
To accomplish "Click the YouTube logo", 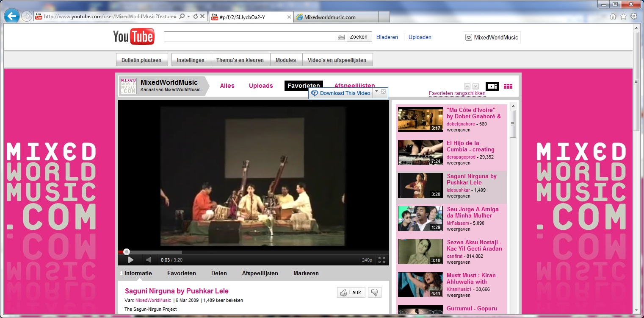I will (x=134, y=37).
